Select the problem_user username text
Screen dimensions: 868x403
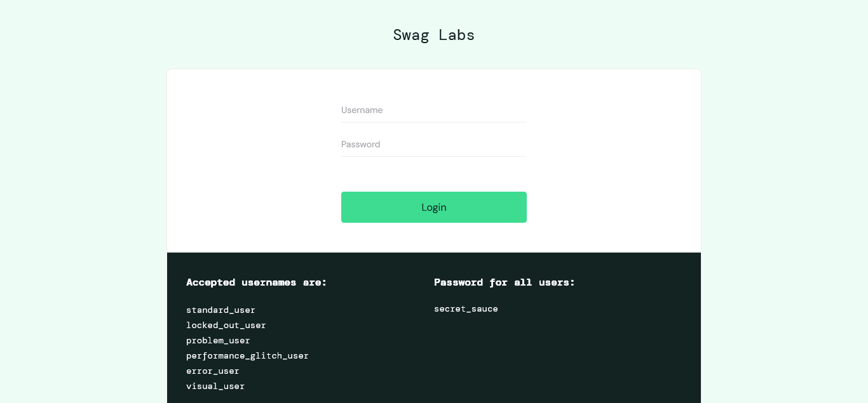pyautogui.click(x=218, y=341)
